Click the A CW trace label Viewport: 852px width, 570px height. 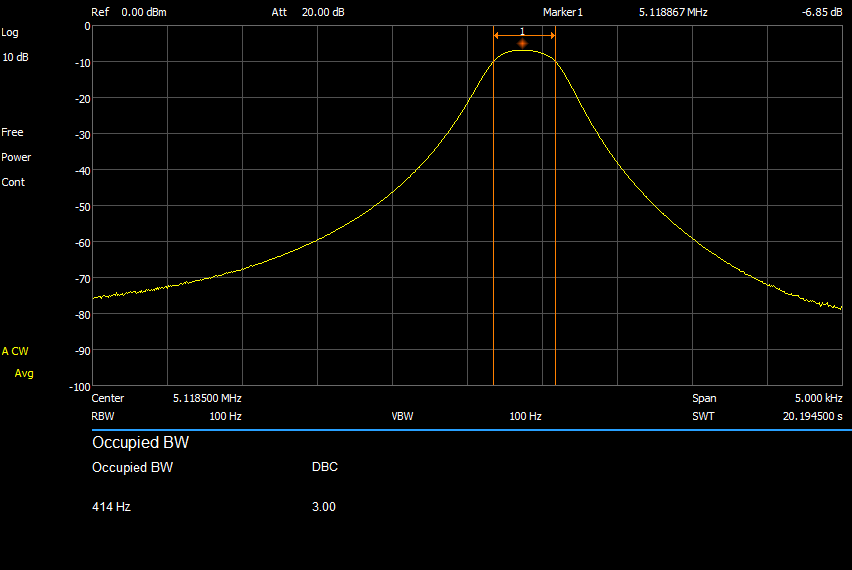click(15, 351)
